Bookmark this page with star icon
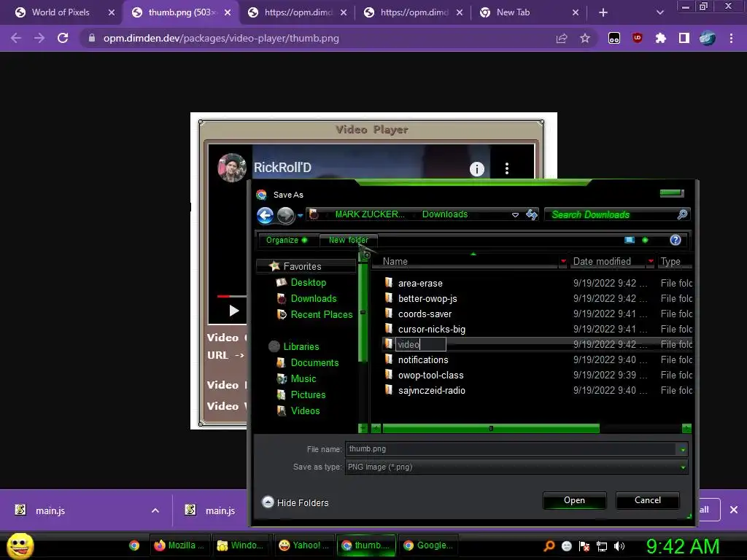This screenshot has height=560, width=747. coord(585,39)
